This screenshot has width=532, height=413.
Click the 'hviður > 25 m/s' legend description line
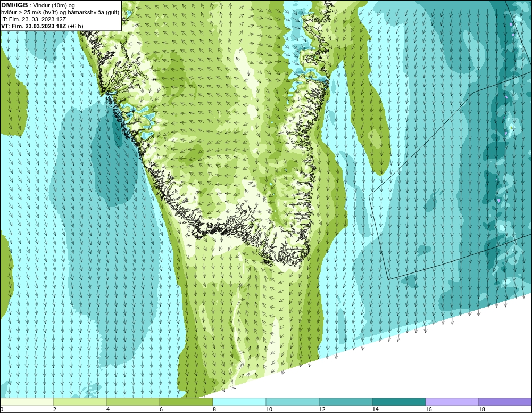click(61, 13)
